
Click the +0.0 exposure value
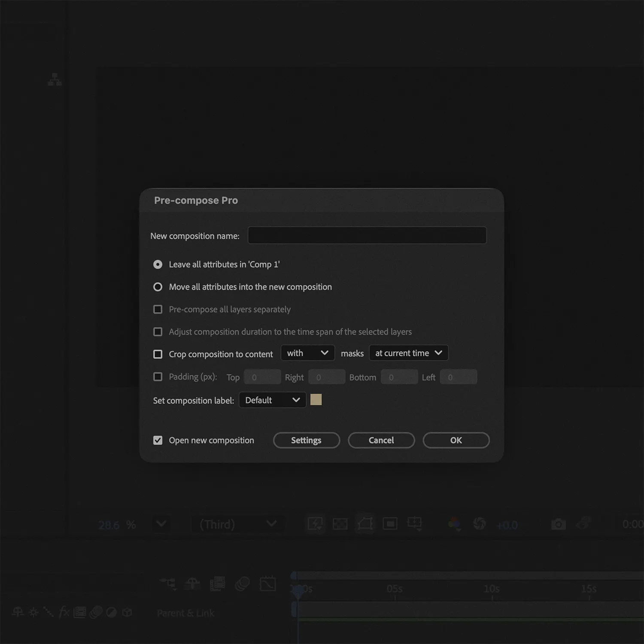pos(507,525)
